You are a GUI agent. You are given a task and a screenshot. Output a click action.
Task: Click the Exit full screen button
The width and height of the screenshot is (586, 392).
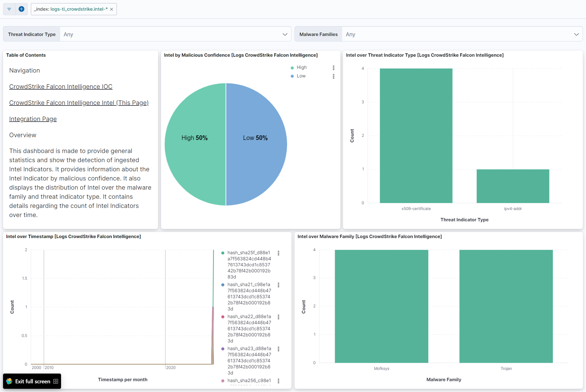click(32, 381)
